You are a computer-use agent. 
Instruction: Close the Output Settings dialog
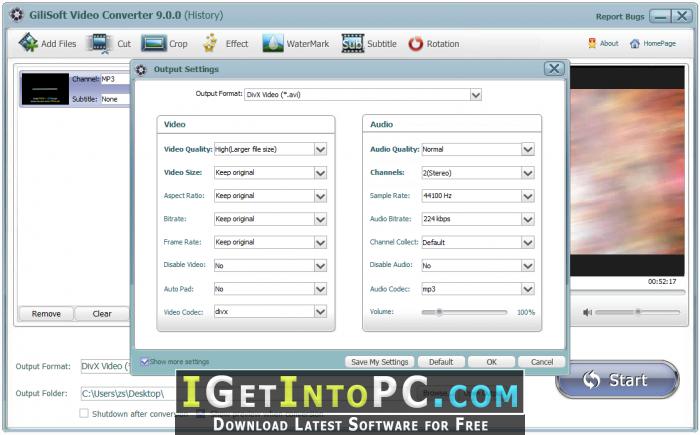pyautogui.click(x=554, y=69)
